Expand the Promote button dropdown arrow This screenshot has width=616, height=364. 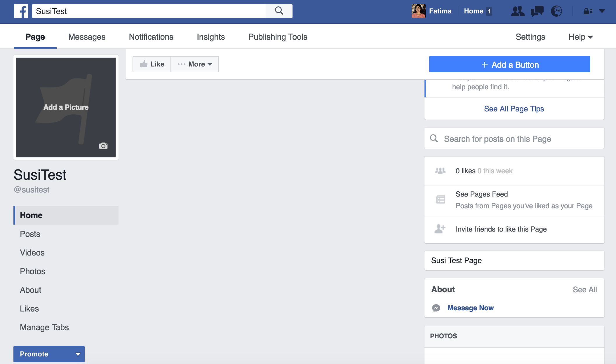click(78, 354)
